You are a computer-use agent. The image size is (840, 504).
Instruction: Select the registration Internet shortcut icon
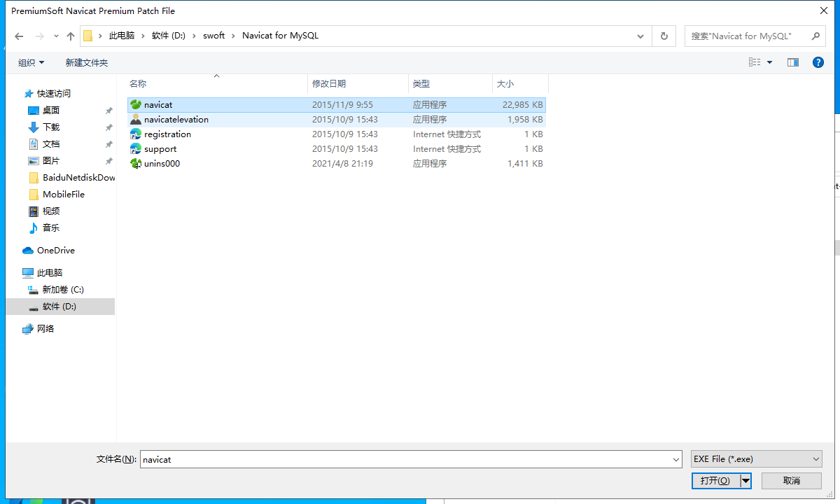(136, 134)
